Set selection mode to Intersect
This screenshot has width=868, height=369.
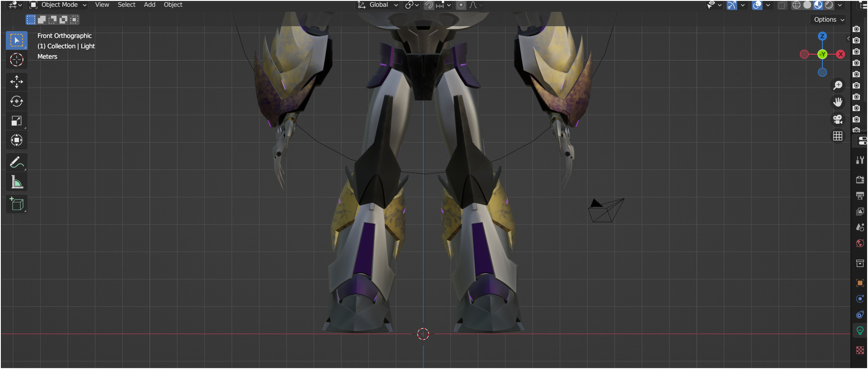click(x=74, y=19)
